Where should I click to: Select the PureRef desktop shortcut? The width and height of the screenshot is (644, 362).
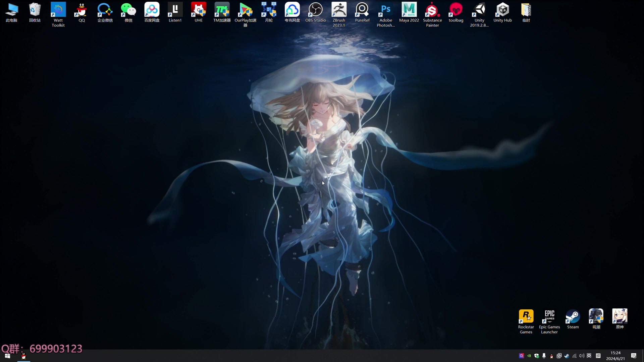point(362,13)
